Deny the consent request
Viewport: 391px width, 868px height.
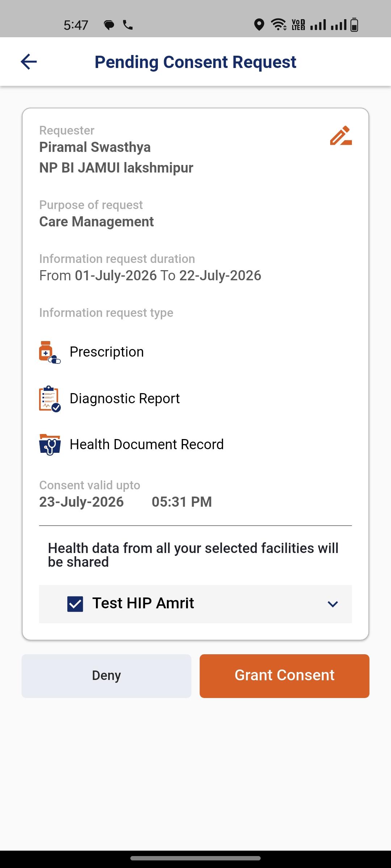click(106, 676)
